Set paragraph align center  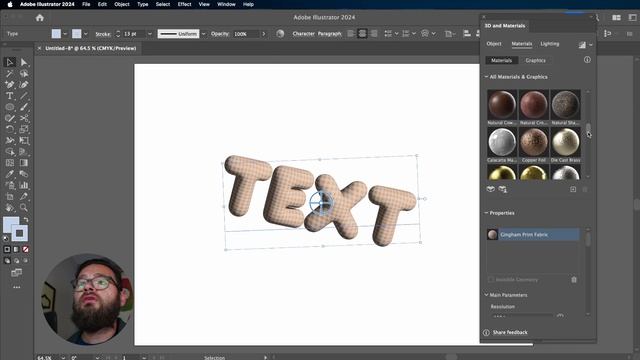click(362, 34)
